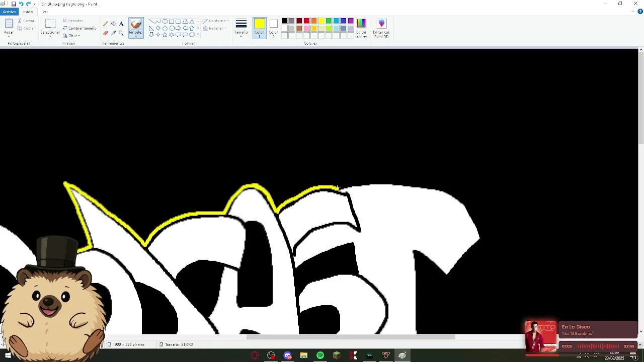644x362 pixels.
Task: Click the Redo arrow in title bar
Action: [28, 4]
